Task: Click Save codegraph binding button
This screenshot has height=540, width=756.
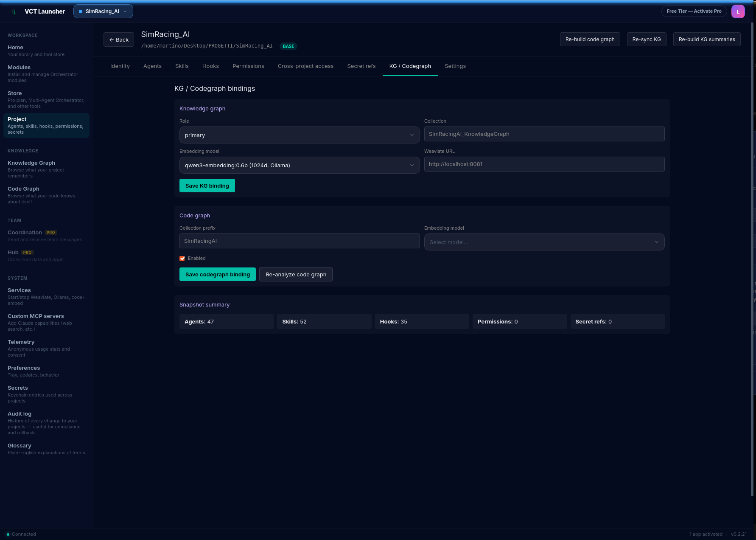Action: point(218,274)
